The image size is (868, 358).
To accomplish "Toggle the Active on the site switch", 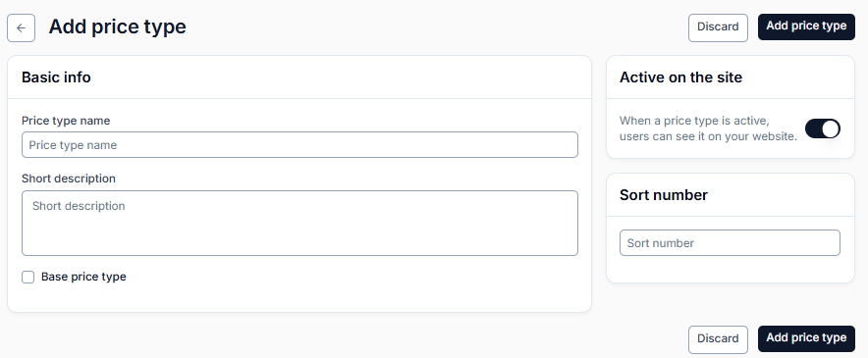I will pyautogui.click(x=822, y=128).
